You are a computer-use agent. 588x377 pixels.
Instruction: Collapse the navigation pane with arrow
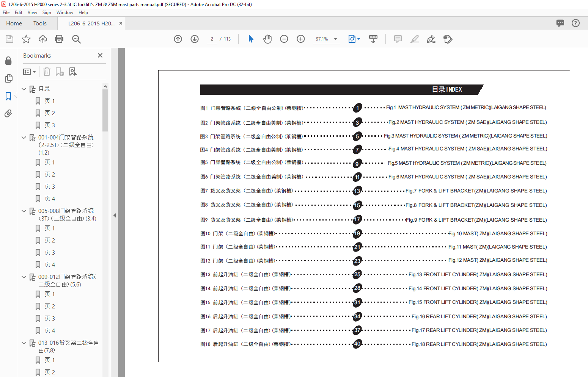[115, 215]
